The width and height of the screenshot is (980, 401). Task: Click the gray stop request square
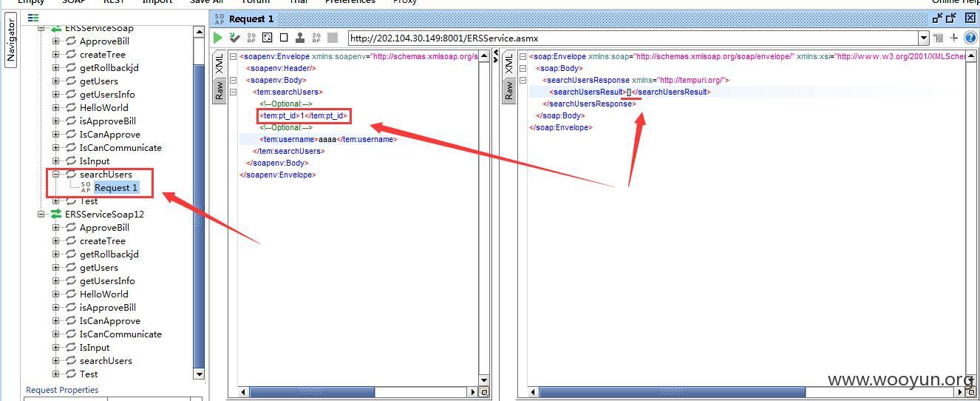(x=333, y=38)
